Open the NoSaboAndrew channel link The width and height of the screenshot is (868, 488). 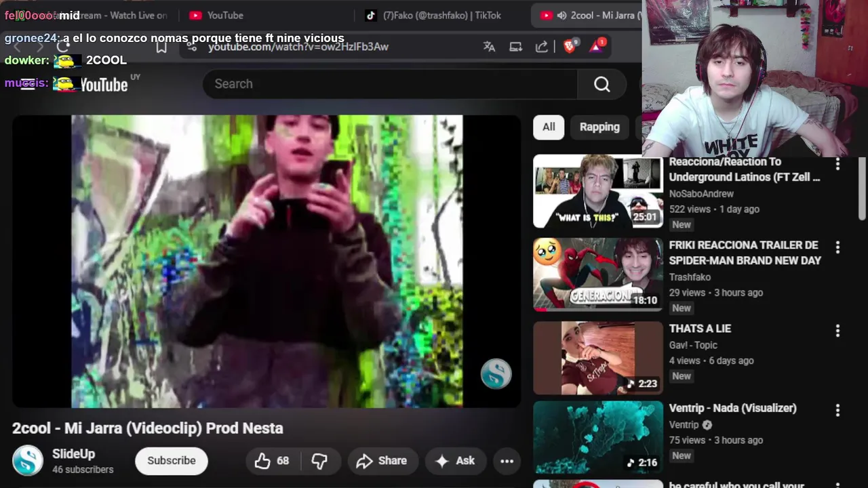tap(701, 194)
